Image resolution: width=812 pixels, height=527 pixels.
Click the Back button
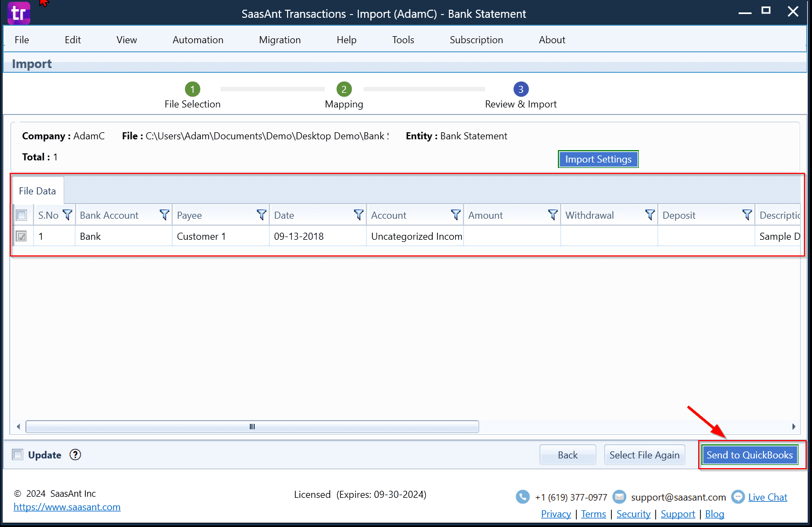click(x=568, y=455)
